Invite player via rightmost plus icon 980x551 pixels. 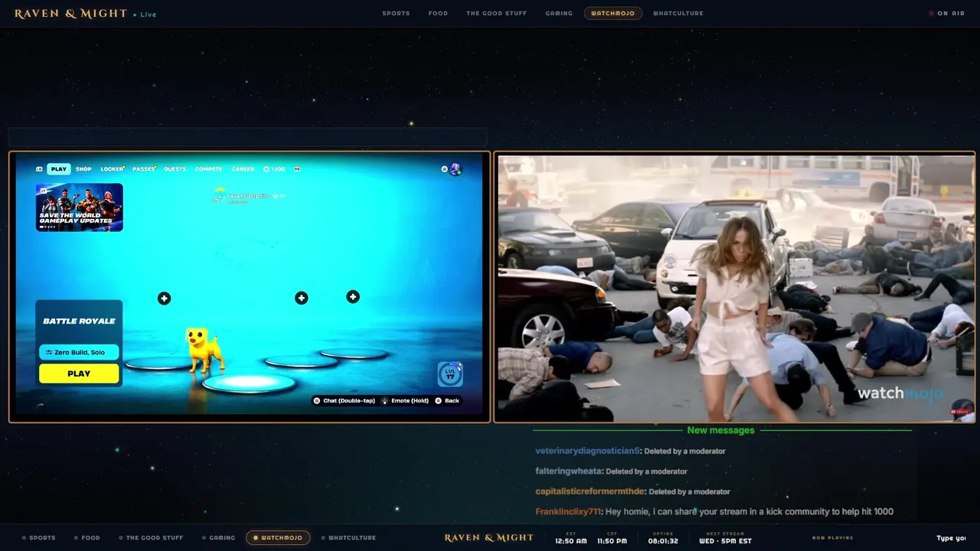[x=353, y=296]
